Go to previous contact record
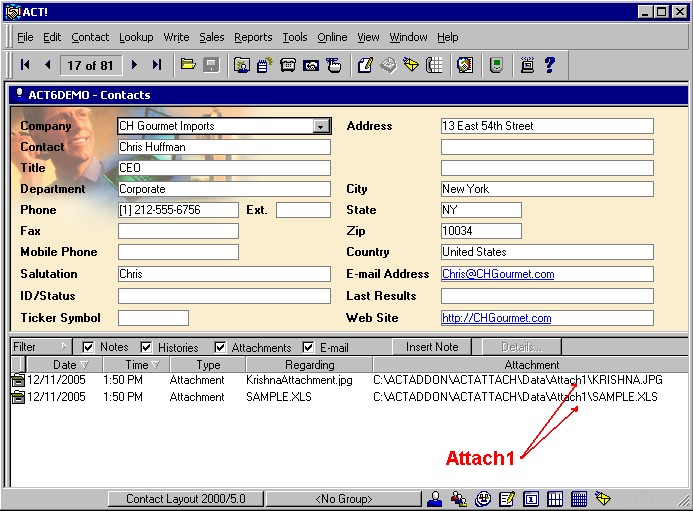Screen dimensions: 693x511 [48, 65]
